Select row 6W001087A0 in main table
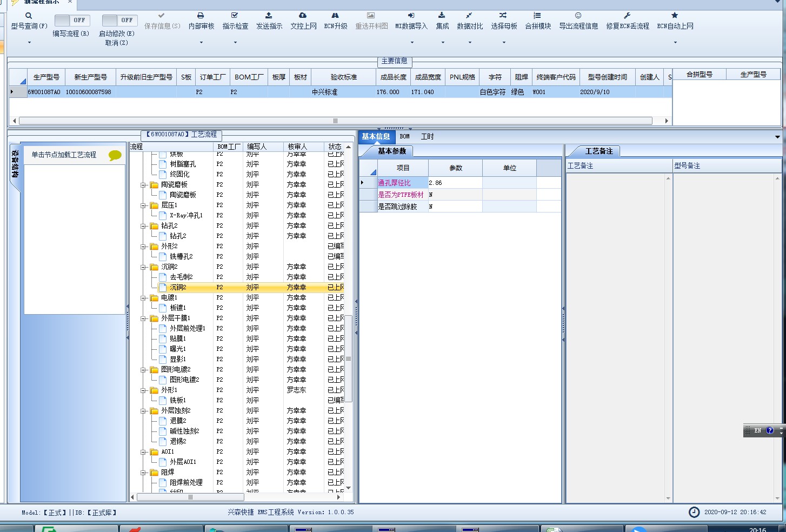 341,92
